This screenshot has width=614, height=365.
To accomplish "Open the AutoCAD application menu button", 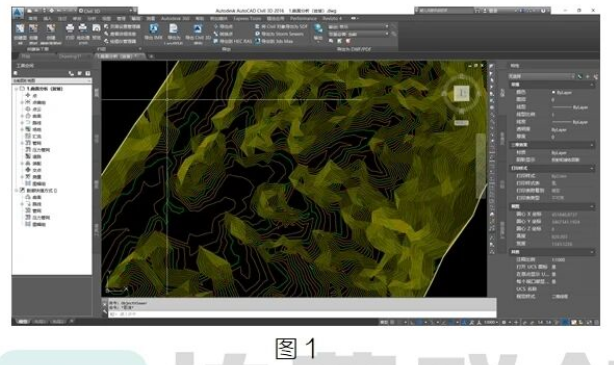I will point(18,13).
